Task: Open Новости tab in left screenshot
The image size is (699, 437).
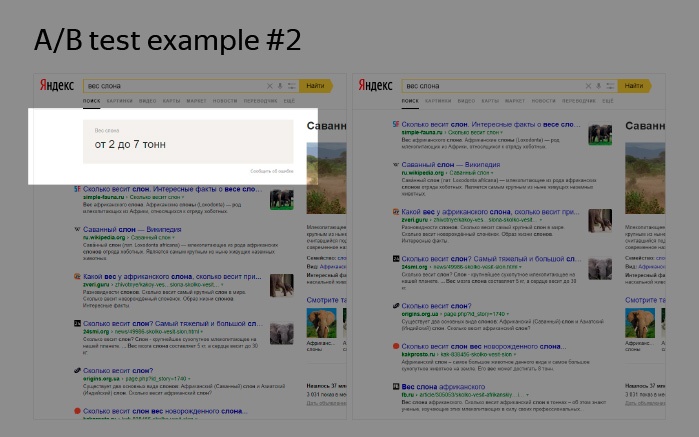Action: click(225, 101)
